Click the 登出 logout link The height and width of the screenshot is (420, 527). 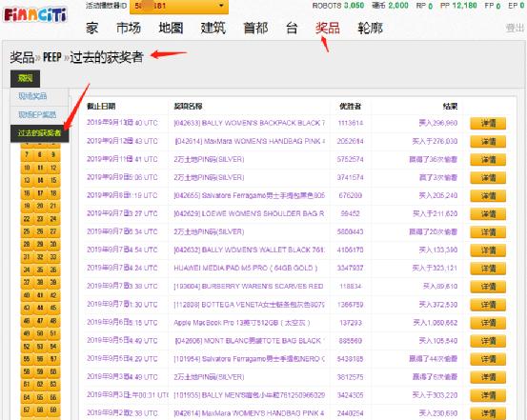515,29
